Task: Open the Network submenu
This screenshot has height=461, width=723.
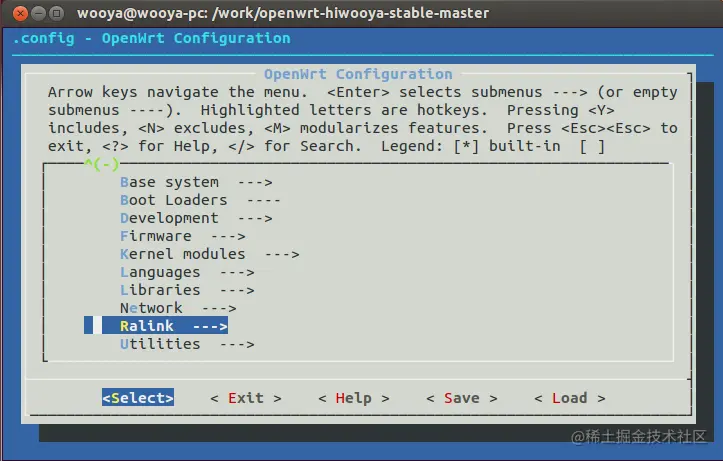Action: [178, 308]
